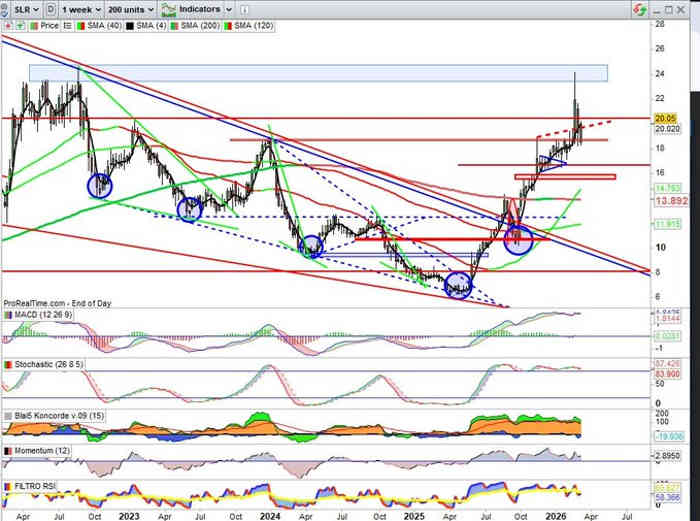Open the SLR ticker symbol dropdown
The height and width of the screenshot is (521, 700).
tap(22, 8)
